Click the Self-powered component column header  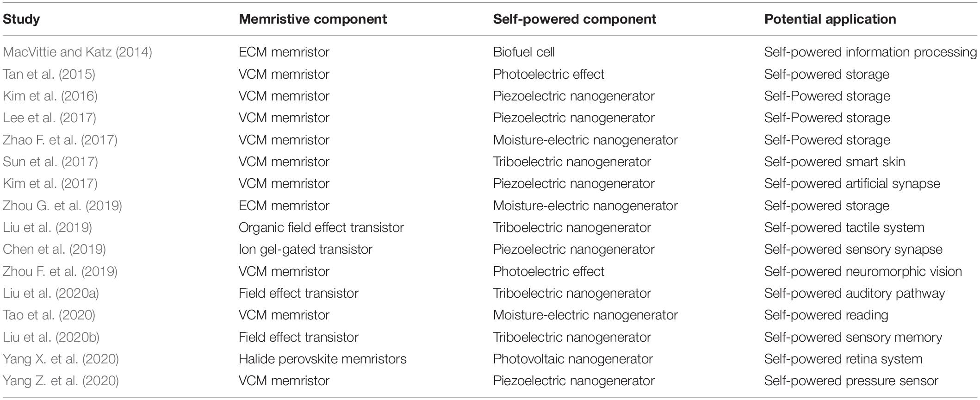coord(575,19)
